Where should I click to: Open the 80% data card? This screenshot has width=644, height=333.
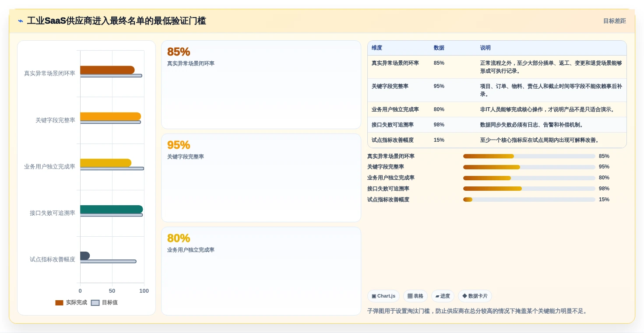[261, 271]
